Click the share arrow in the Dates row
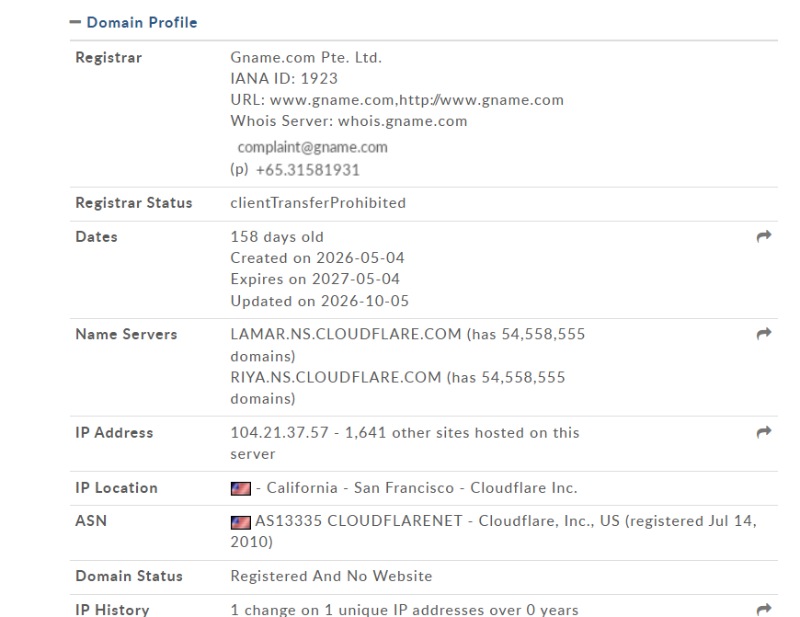 pyautogui.click(x=764, y=236)
